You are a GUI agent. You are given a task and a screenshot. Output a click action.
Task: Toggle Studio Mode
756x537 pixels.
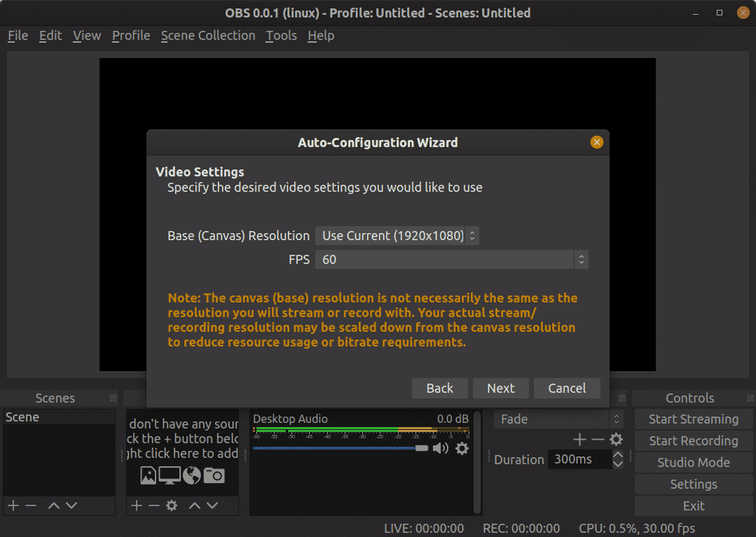point(693,463)
